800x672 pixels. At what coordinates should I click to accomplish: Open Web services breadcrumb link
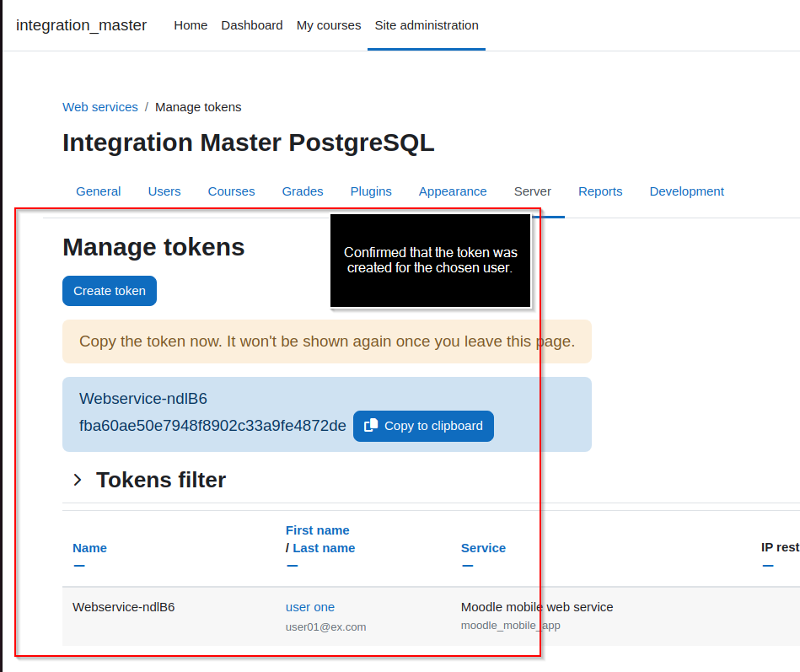100,107
